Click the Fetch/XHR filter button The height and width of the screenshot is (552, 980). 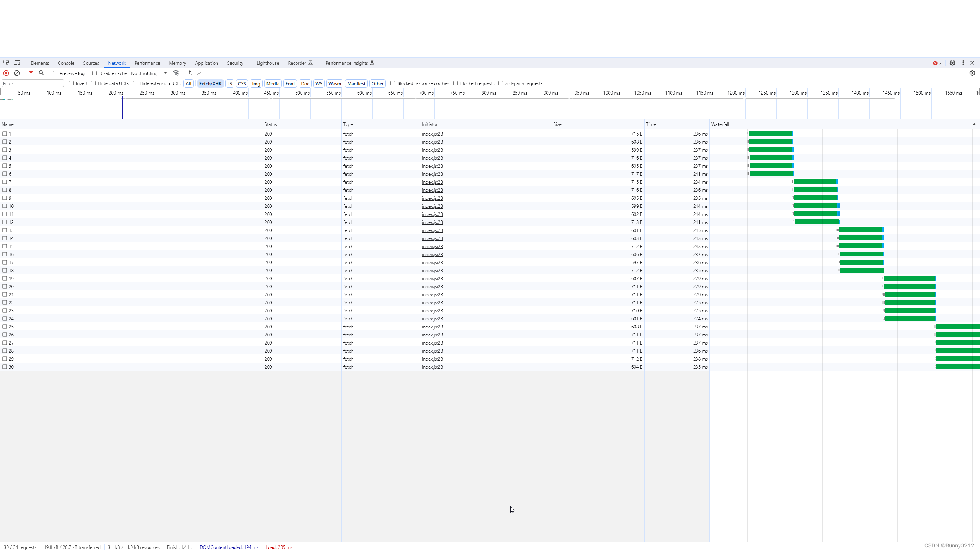coord(210,83)
